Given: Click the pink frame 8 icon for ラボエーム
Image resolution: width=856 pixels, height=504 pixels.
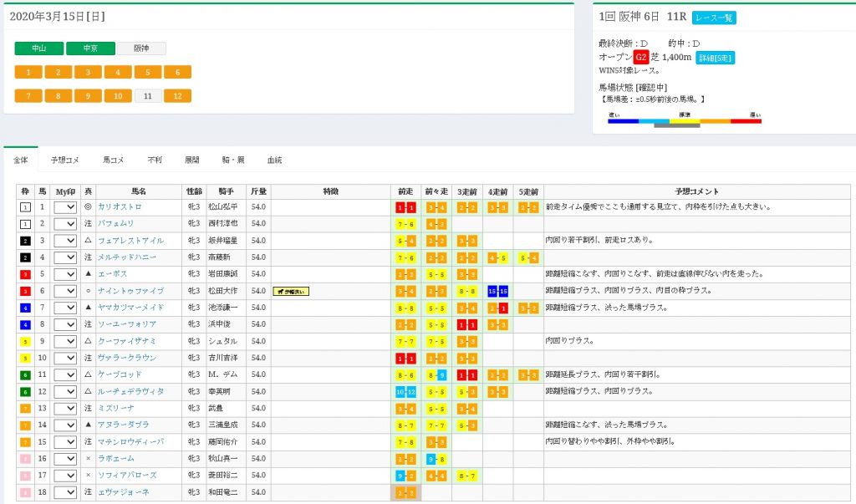Looking at the screenshot, I should click(x=25, y=459).
